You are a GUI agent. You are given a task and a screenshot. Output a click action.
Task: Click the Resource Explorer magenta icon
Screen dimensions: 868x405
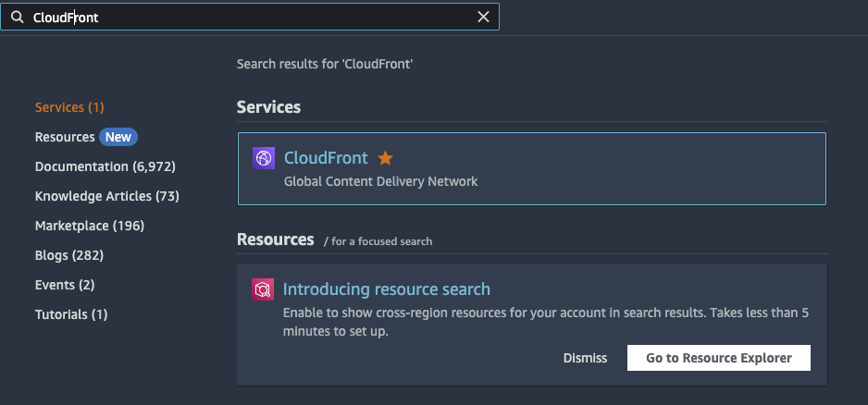(x=263, y=289)
